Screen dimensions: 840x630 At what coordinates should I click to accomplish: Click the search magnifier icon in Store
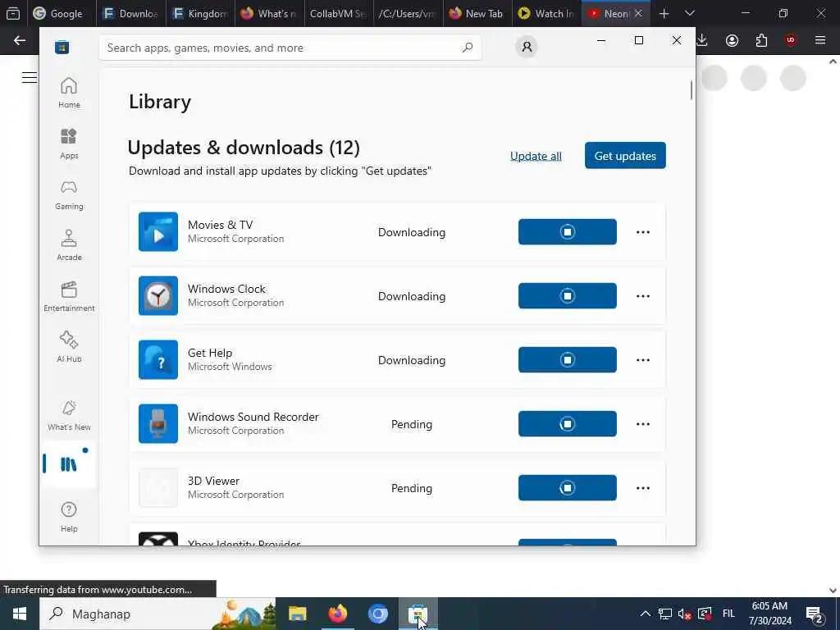(x=467, y=48)
